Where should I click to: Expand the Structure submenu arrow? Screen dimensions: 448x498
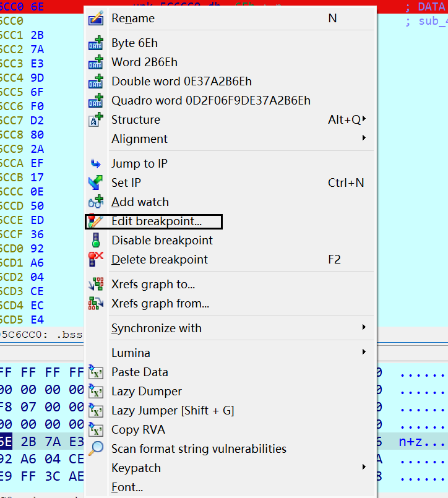(364, 119)
